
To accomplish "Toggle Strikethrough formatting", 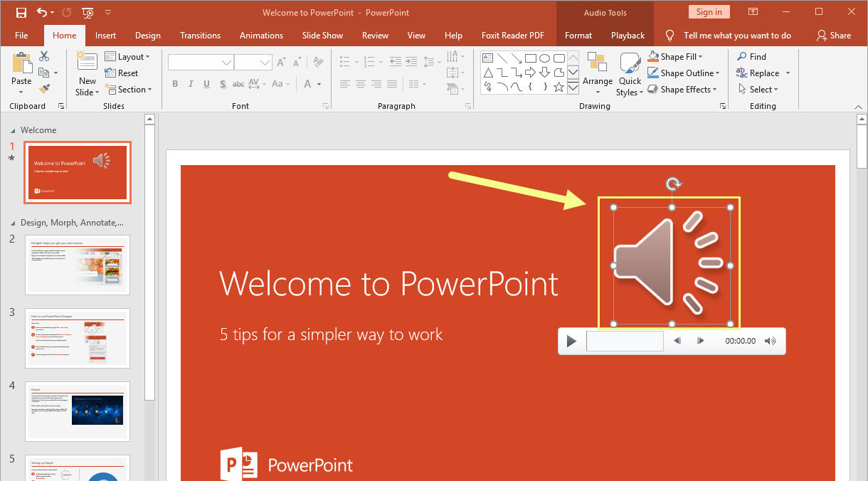I will coord(238,84).
